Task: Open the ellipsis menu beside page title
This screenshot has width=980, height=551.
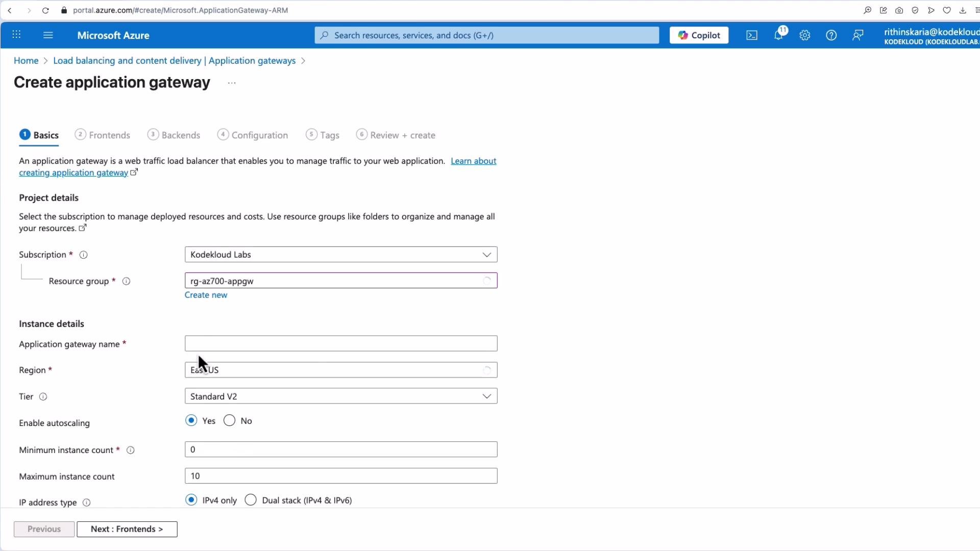Action: 232,83
